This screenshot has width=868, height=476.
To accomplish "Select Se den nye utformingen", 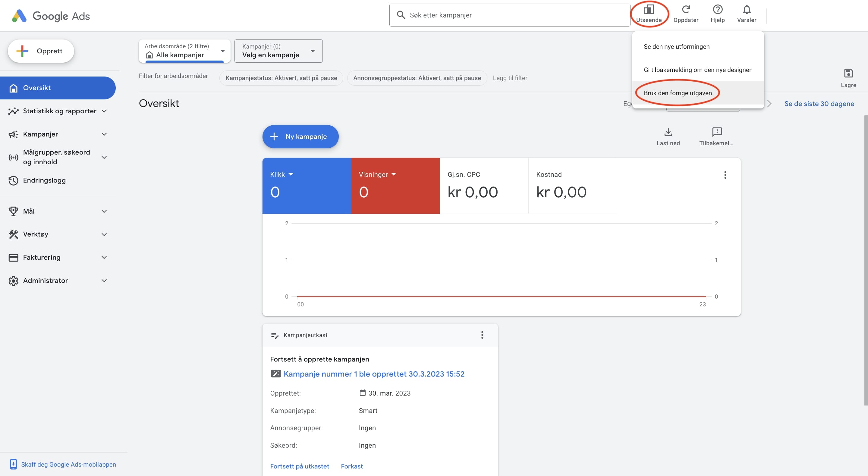I will [x=676, y=46].
